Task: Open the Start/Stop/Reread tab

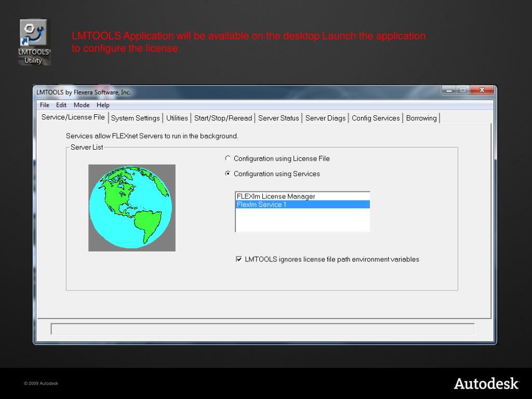Action: (x=223, y=118)
